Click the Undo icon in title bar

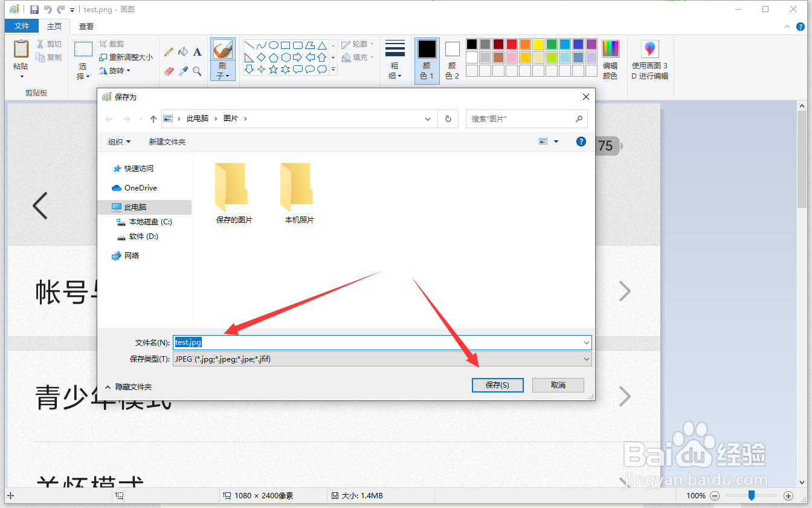(x=48, y=10)
